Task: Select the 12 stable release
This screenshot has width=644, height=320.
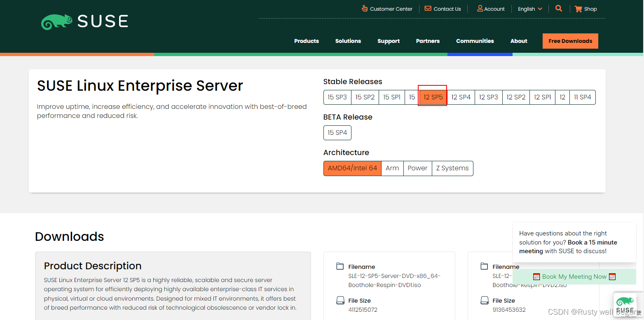Action: tap(562, 97)
